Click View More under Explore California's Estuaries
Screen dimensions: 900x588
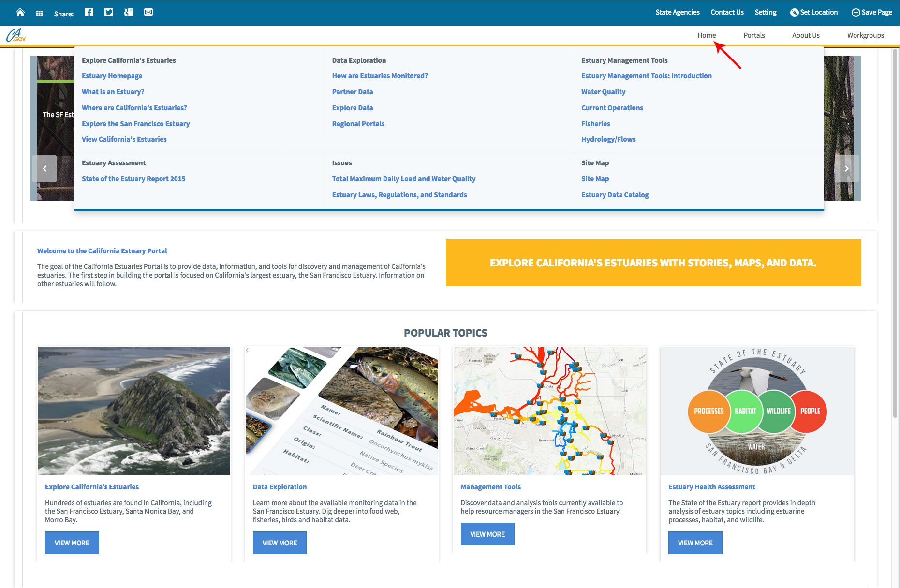coord(72,543)
